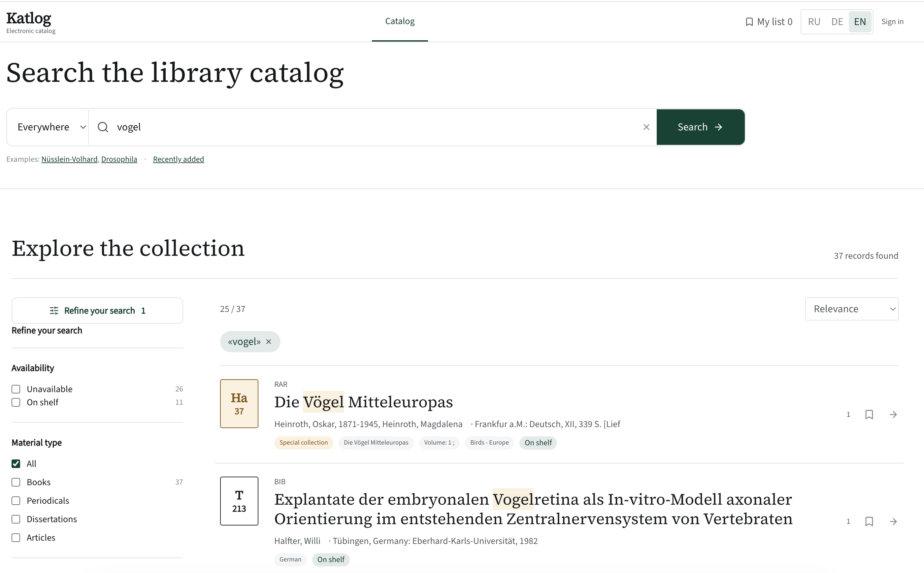Check the Dissertations material type

pos(16,519)
